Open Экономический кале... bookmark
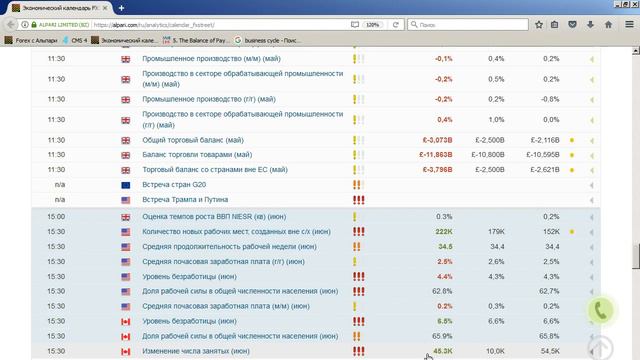Viewport: 640px width, 360px height. (124, 40)
